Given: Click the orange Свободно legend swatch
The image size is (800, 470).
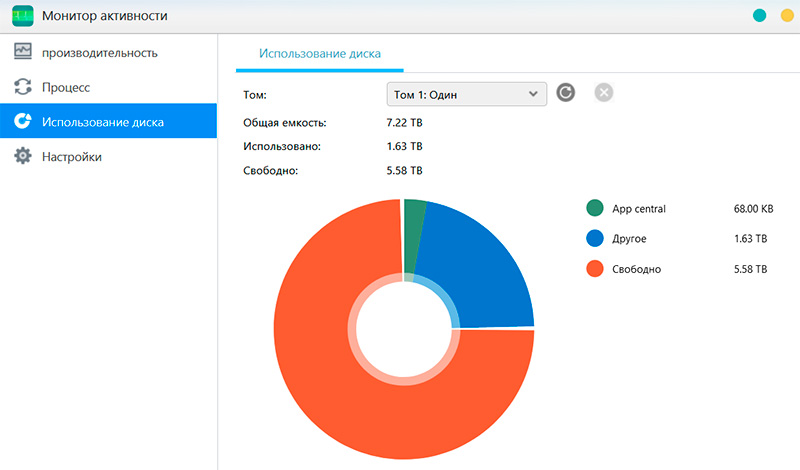Looking at the screenshot, I should (595, 269).
